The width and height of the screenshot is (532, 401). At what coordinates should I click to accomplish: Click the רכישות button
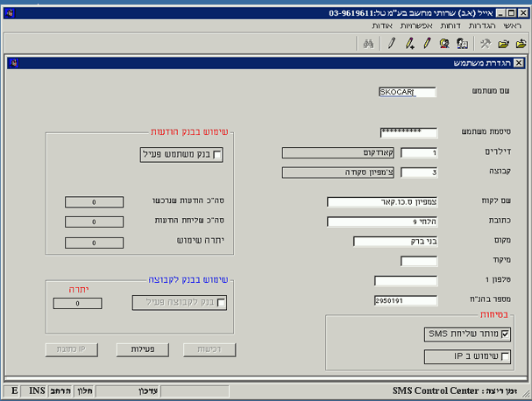[x=209, y=349]
